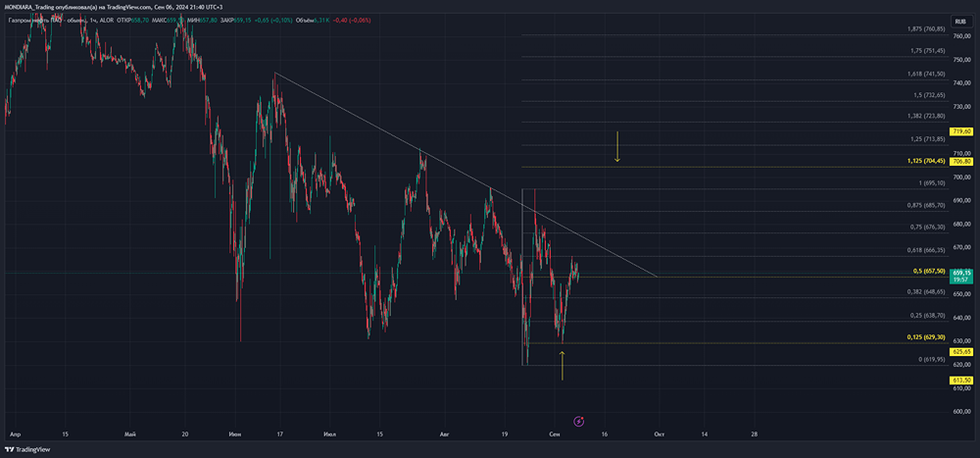Screen dimensions: 980x458
Task: Click the close value ЗАКР 659,15
Action: (235, 20)
